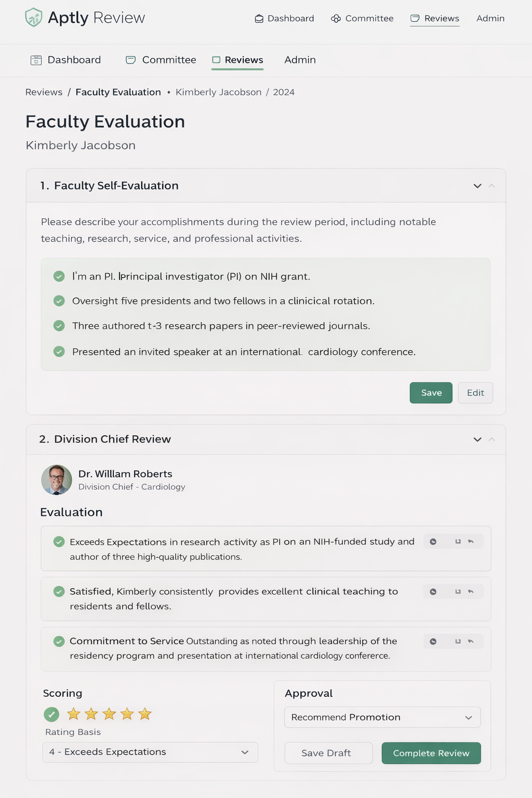The image size is (532, 798).
Task: Click the Committee icon in the top header
Action: pos(336,19)
